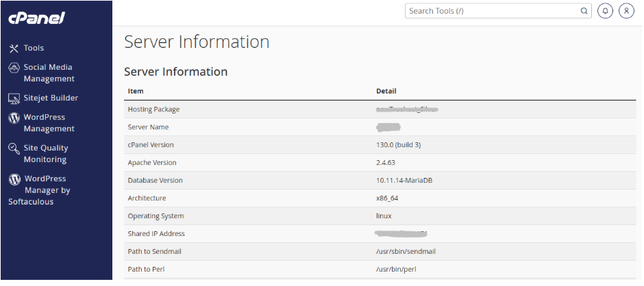Click the linux value
Image resolution: width=644 pixels, height=286 pixels.
coord(384,216)
